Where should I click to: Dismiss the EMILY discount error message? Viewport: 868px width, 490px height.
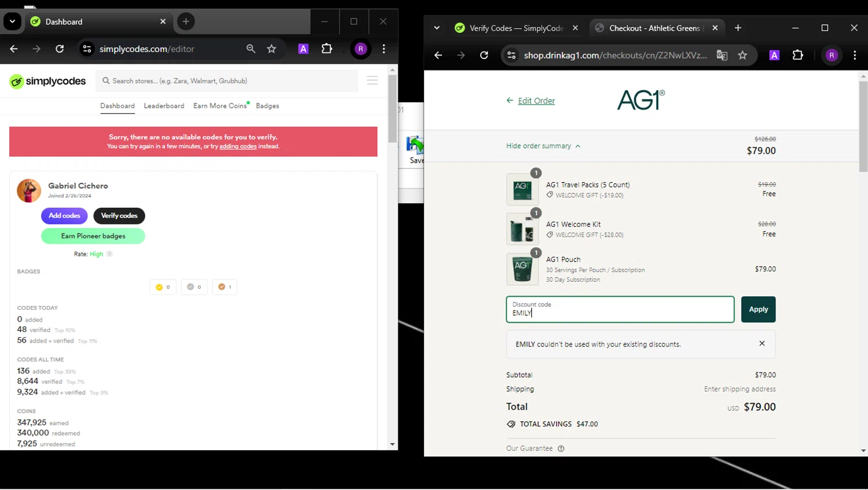[762, 344]
